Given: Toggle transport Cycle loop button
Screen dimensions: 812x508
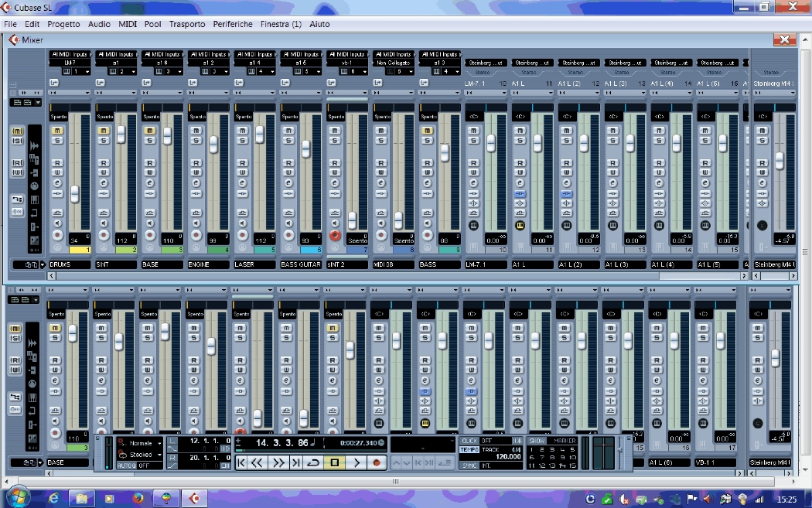Looking at the screenshot, I should coord(312,462).
